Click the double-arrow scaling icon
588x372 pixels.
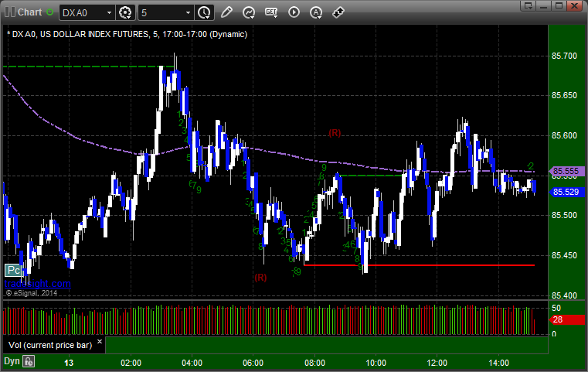point(338,12)
